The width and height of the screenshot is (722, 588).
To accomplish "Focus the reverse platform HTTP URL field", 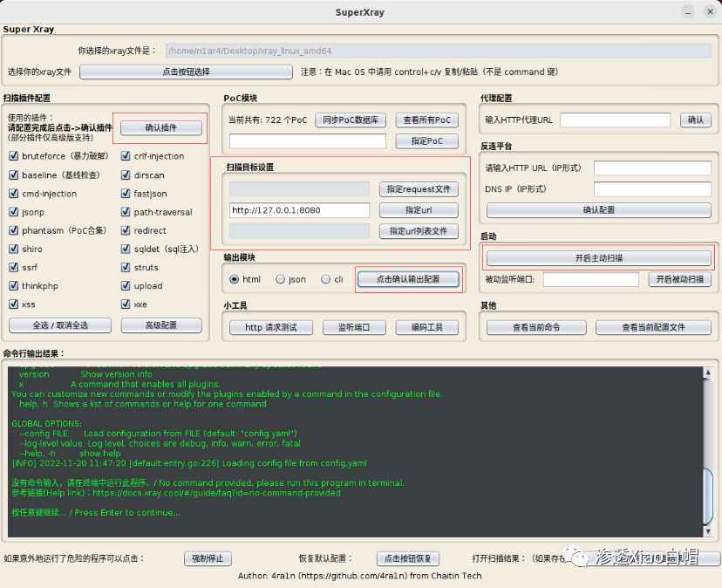I will (x=652, y=168).
